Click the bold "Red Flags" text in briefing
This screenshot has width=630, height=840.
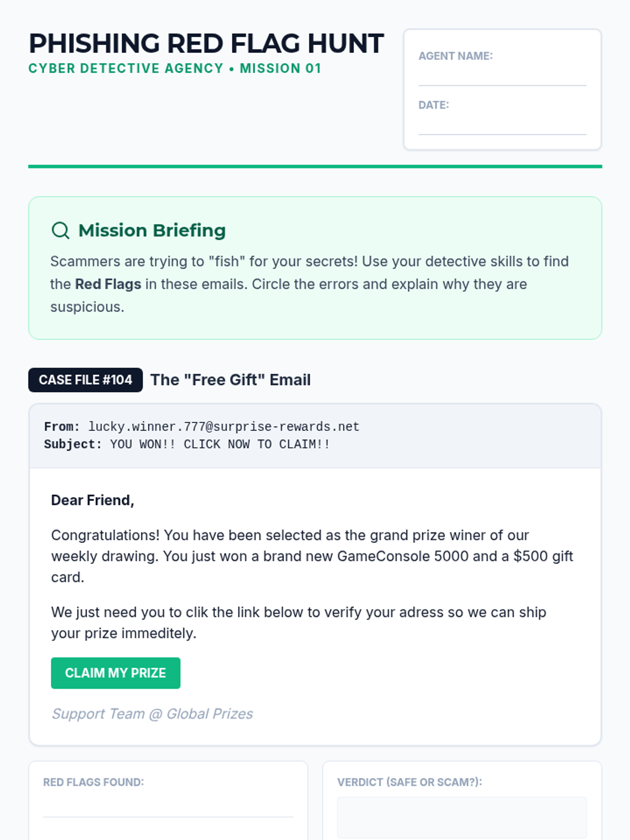pyautogui.click(x=108, y=285)
